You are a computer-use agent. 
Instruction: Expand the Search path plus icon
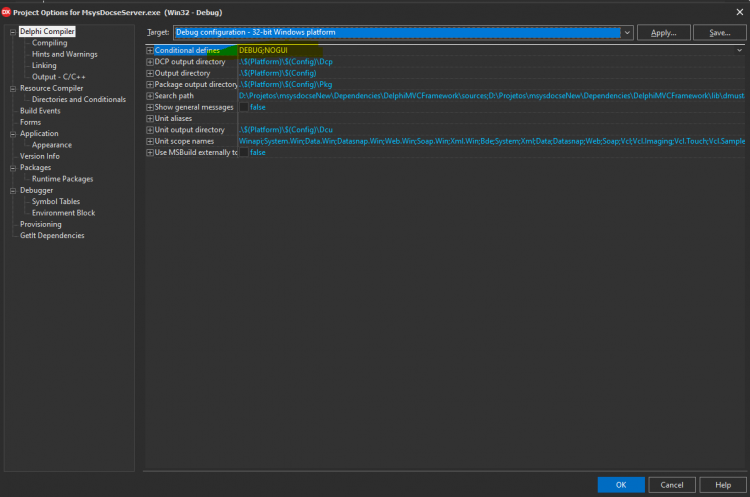[150, 96]
